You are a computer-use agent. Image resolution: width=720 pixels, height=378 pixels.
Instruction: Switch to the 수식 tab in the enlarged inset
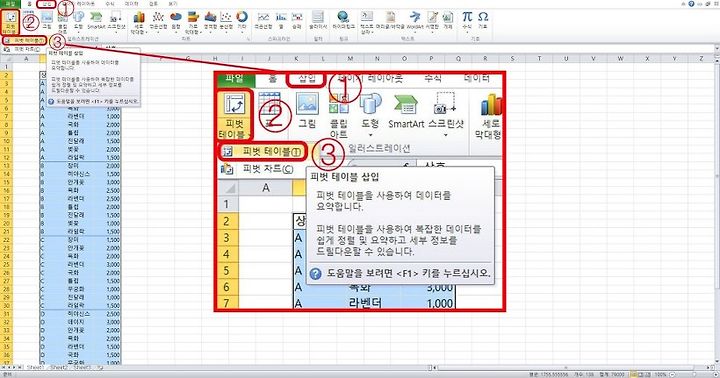[433, 79]
